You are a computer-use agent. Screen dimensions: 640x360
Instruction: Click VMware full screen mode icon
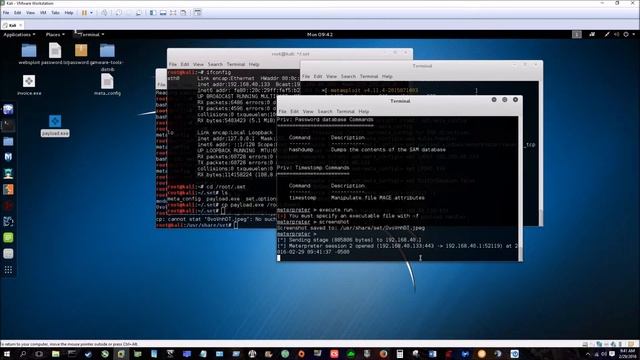tap(173, 13)
